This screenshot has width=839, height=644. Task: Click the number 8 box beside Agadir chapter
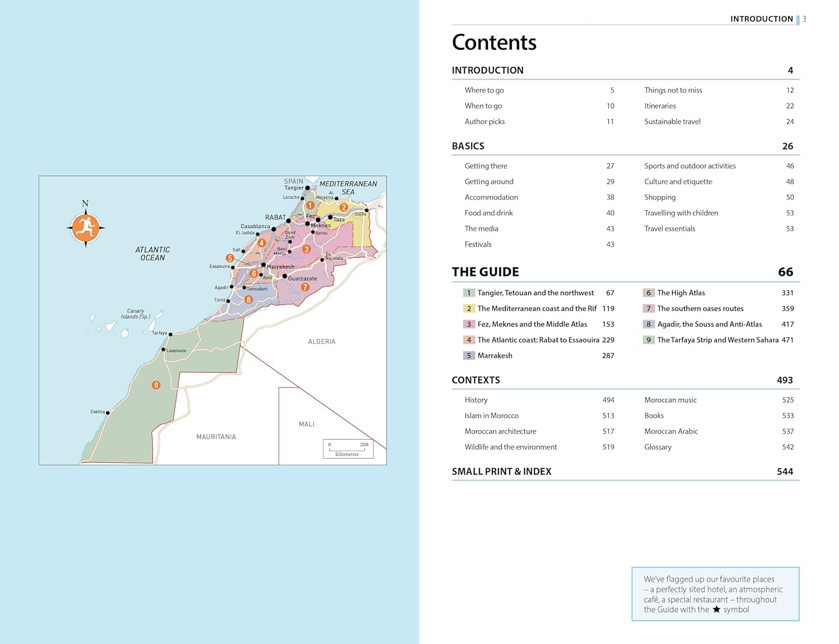point(649,324)
